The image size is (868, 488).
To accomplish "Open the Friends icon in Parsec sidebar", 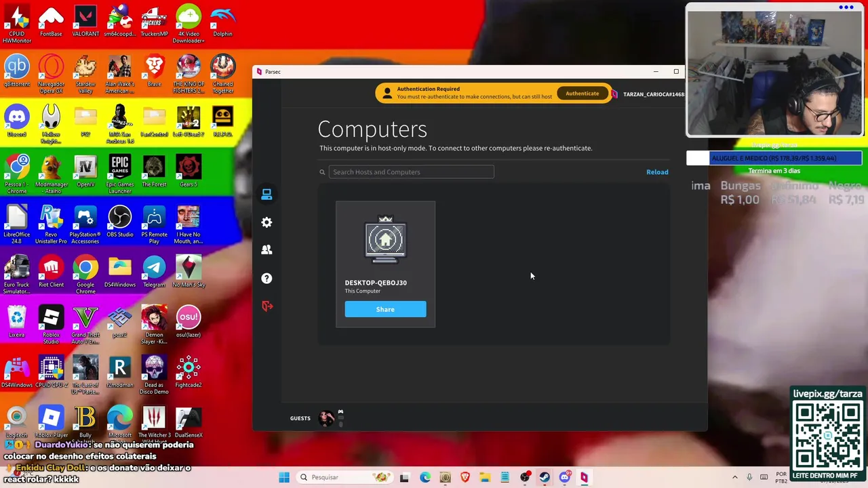I will (267, 250).
